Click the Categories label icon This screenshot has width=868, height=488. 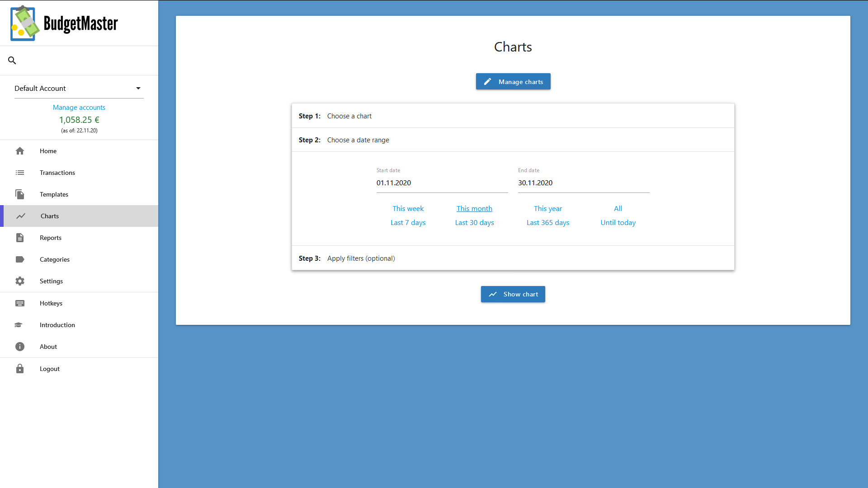pyautogui.click(x=20, y=259)
